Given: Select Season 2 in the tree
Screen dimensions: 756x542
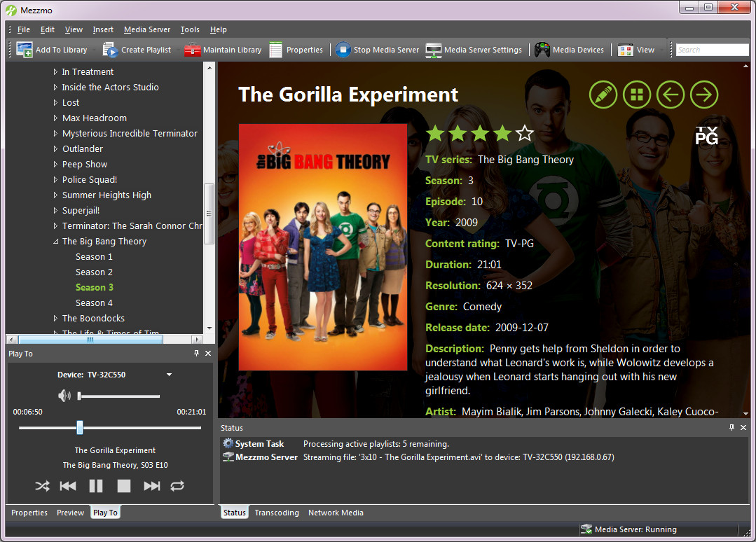Looking at the screenshot, I should click(94, 272).
